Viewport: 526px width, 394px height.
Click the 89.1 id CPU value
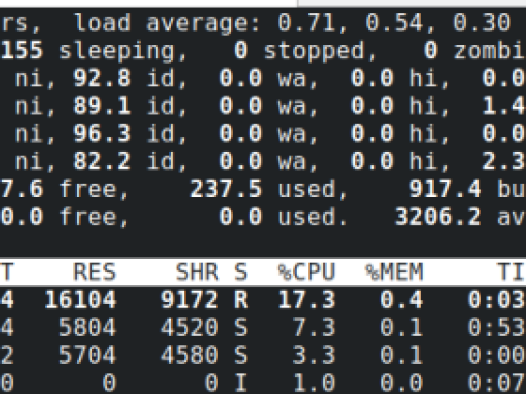pyautogui.click(x=102, y=106)
